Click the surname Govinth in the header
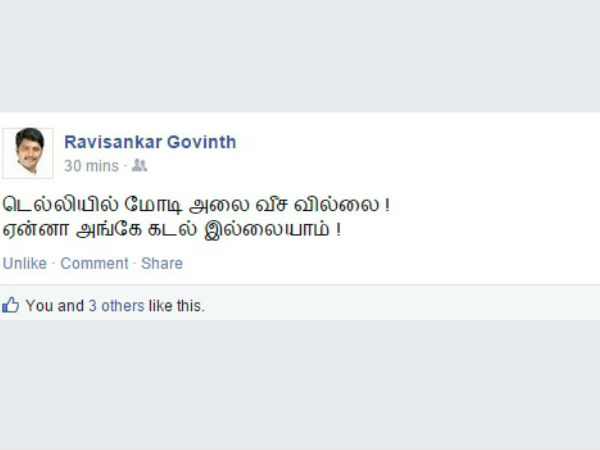600x450 pixels. pyautogui.click(x=202, y=142)
